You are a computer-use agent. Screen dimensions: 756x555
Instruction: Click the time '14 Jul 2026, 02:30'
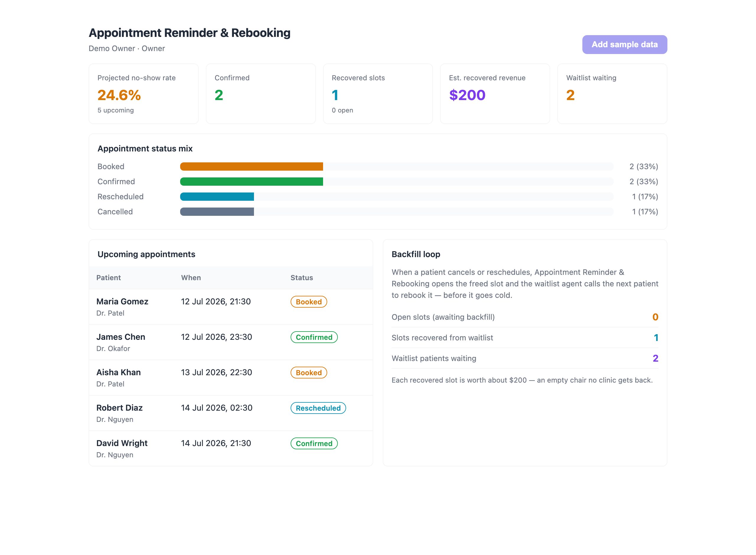(x=217, y=408)
